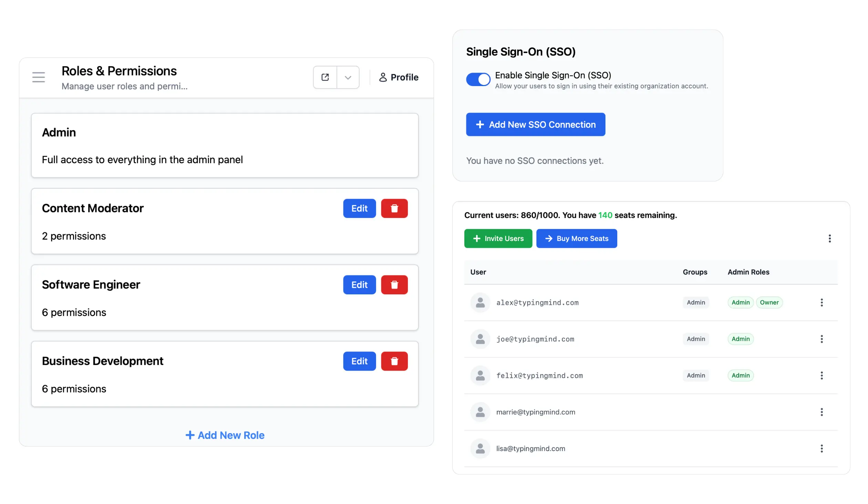Viewport: 868px width, 504px height.
Task: Click the Invite Users button
Action: click(x=498, y=238)
